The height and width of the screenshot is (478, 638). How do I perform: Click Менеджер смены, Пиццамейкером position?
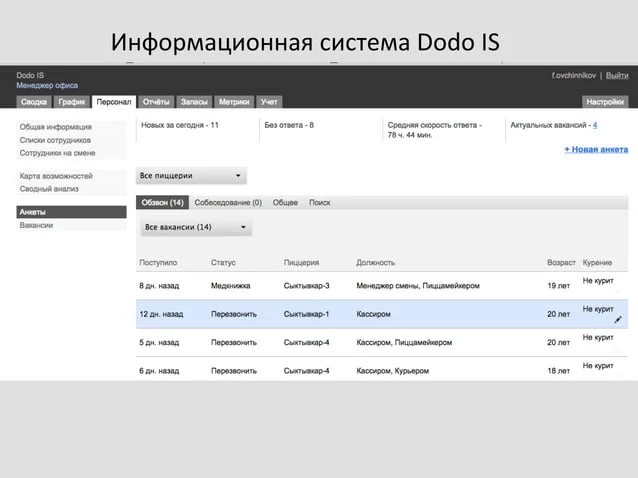418,286
